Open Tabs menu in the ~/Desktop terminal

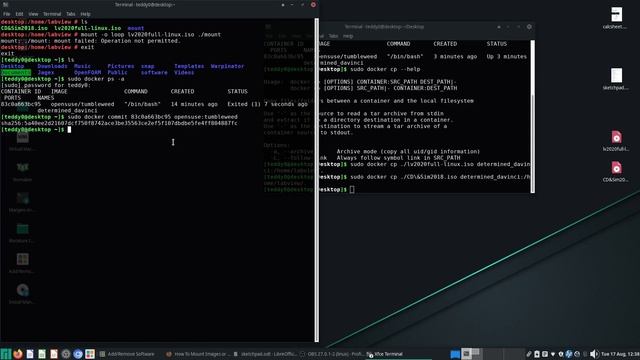pos(333,36)
